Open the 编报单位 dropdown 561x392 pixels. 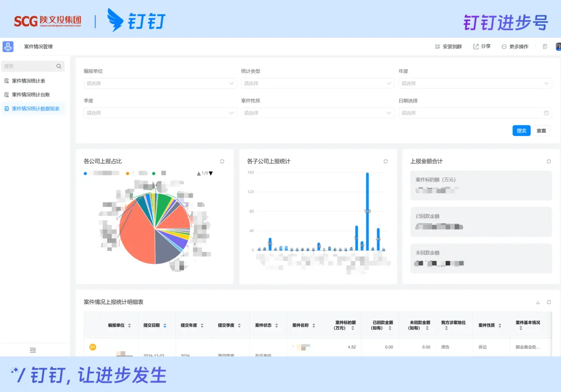[160, 84]
